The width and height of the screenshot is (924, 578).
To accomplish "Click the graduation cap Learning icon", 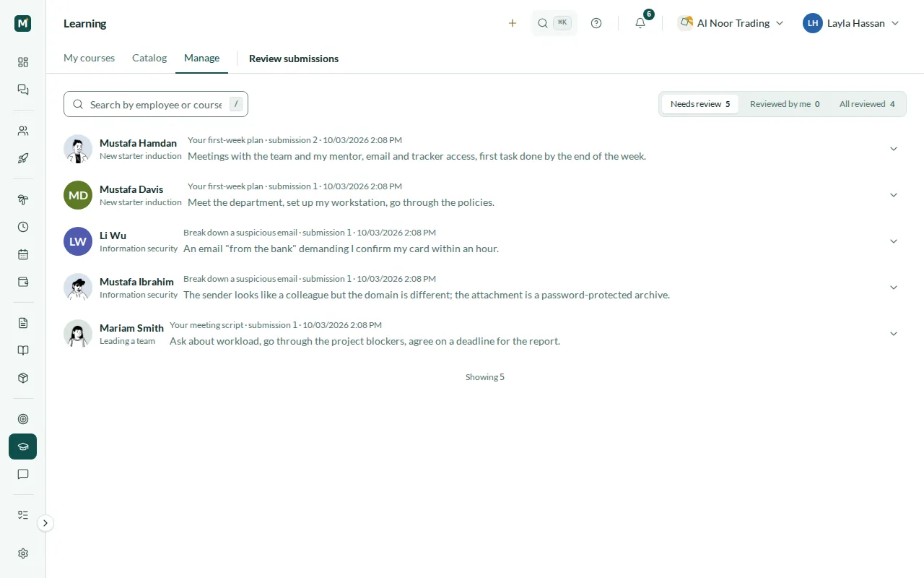I will (x=23, y=447).
